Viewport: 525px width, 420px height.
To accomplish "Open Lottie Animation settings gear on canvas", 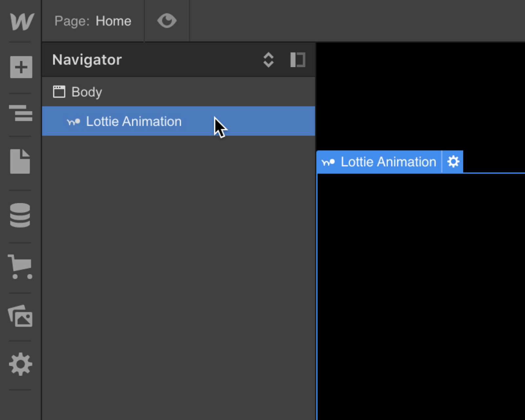I will [453, 162].
